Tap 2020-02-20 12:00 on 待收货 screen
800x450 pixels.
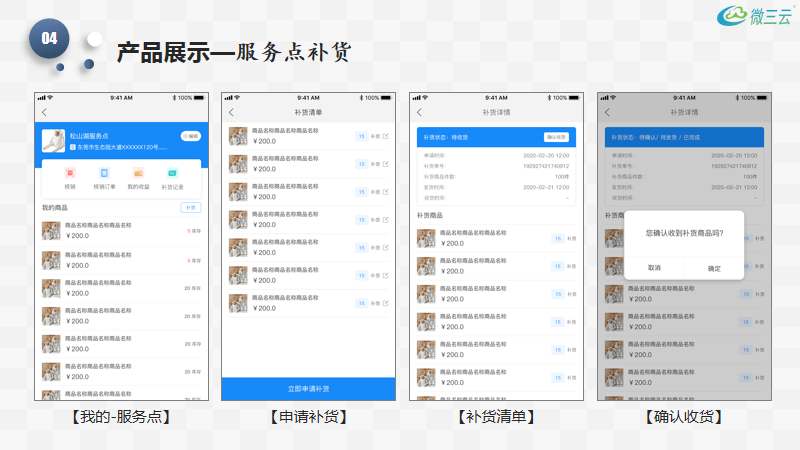546,156
